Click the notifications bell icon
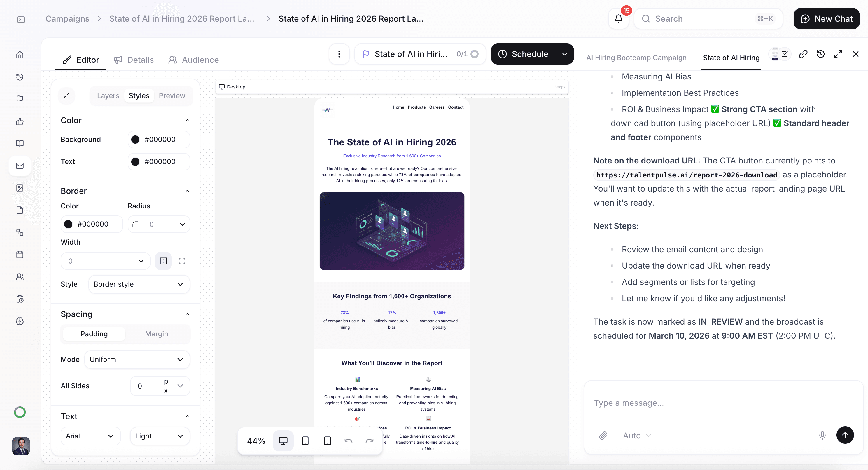 (x=618, y=19)
